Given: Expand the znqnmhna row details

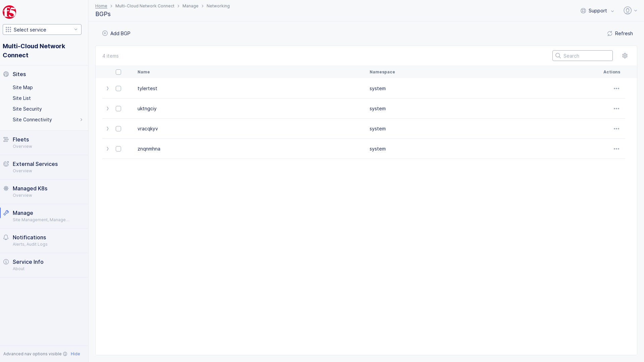Looking at the screenshot, I should 108,149.
